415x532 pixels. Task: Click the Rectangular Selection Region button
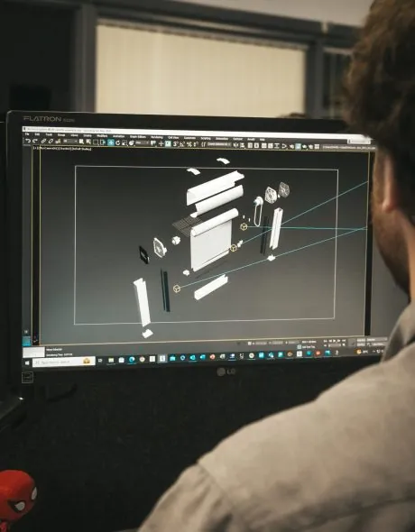pyautogui.click(x=96, y=142)
